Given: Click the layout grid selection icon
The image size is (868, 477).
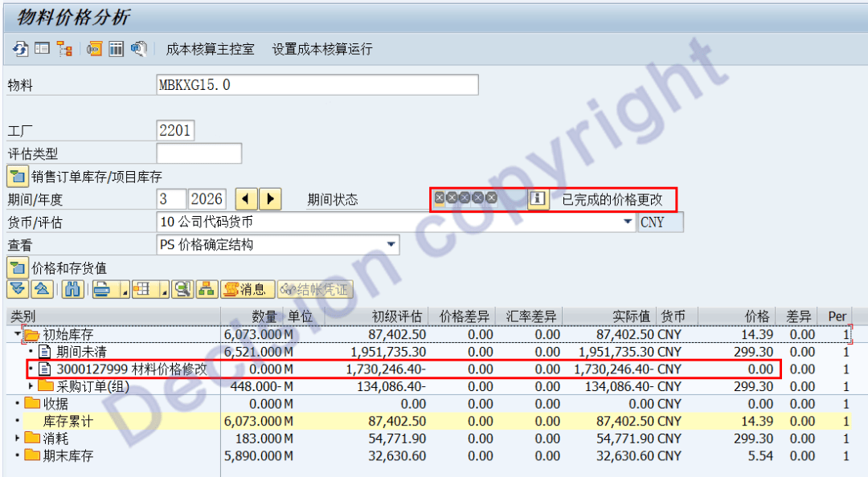Looking at the screenshot, I should tap(142, 289).
